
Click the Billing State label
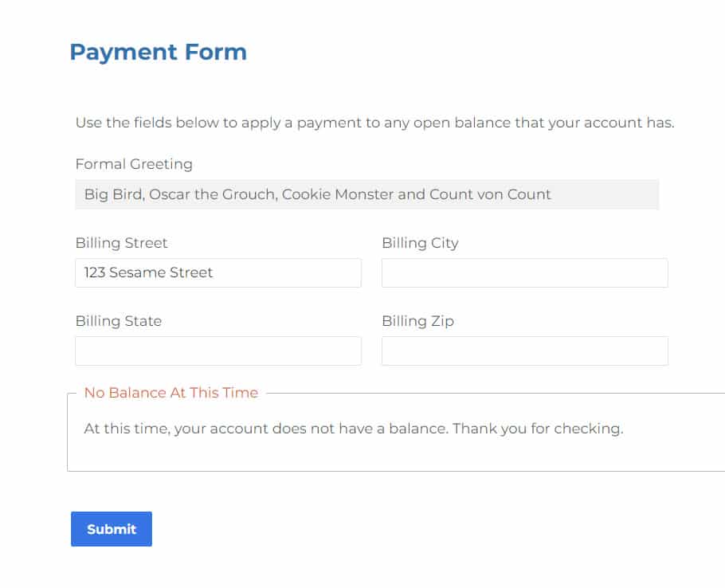pos(118,321)
